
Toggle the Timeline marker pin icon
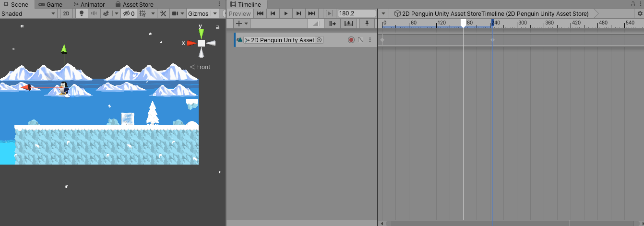pyautogui.click(x=367, y=24)
